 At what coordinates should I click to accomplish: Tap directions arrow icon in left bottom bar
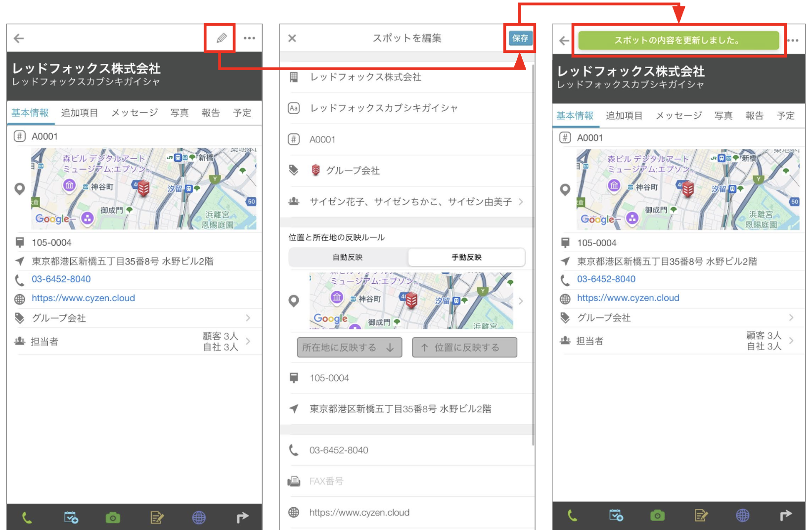point(242,518)
